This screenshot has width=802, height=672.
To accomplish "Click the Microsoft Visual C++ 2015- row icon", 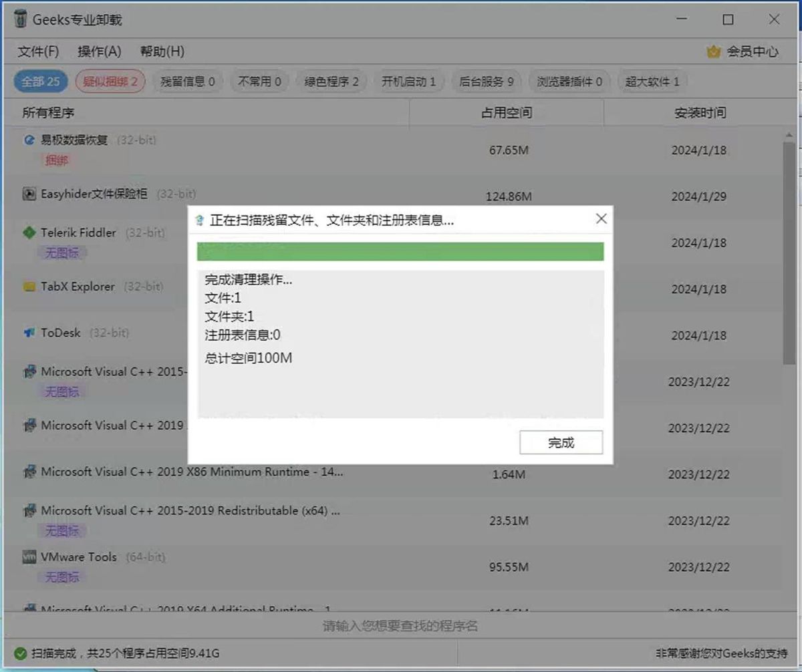I will [29, 372].
